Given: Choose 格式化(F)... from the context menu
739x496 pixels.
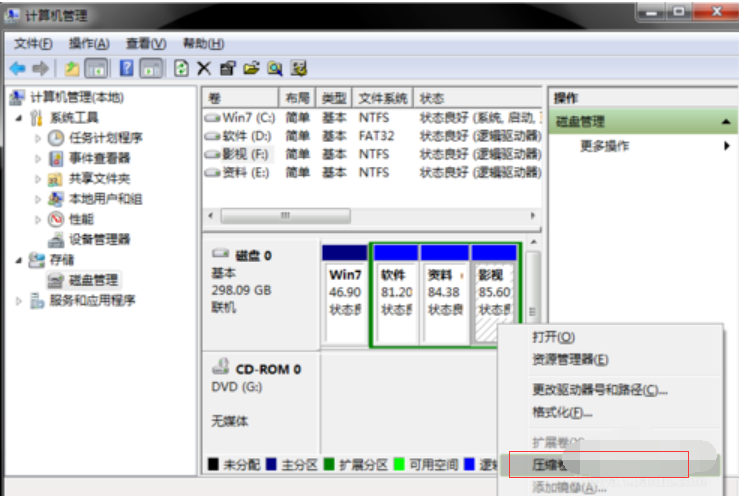Looking at the screenshot, I should tap(562, 412).
